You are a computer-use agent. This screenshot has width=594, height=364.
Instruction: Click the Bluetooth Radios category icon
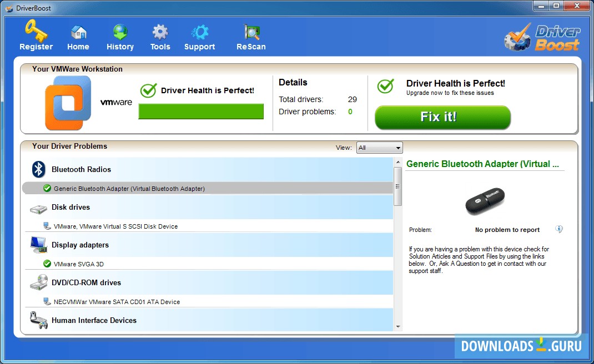point(38,169)
